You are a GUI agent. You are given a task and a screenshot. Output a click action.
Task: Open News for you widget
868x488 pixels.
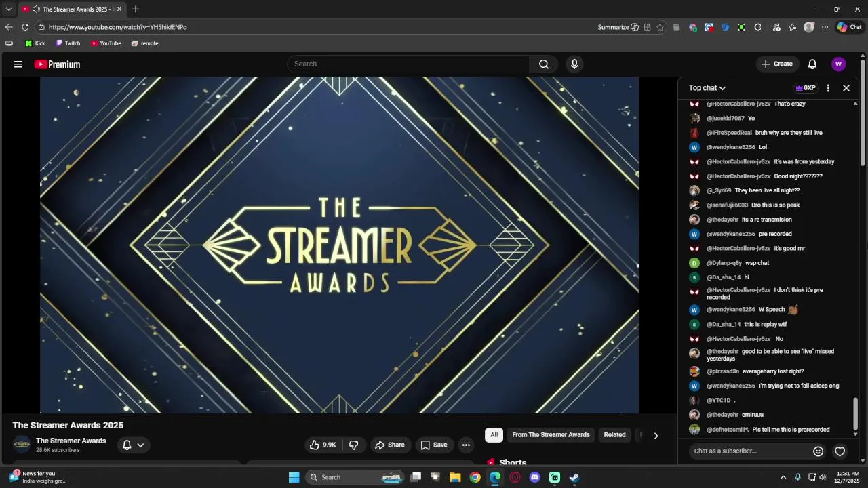pyautogui.click(x=39, y=477)
